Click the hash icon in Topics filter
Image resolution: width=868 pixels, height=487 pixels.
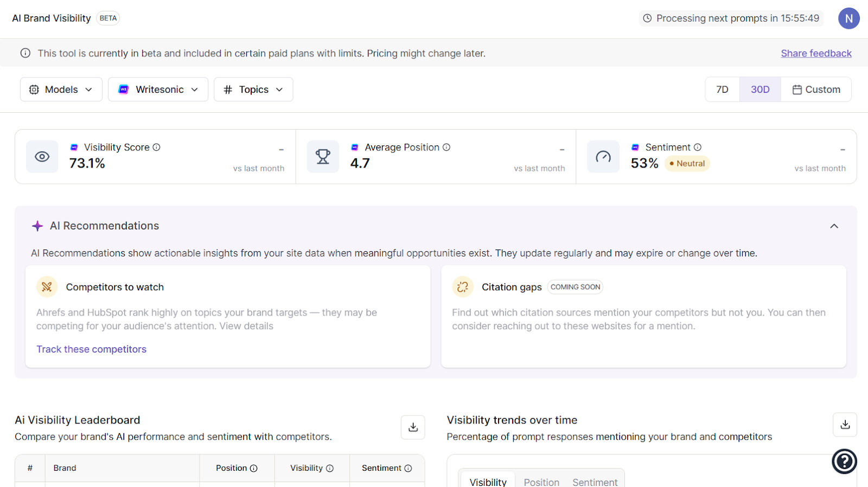228,89
